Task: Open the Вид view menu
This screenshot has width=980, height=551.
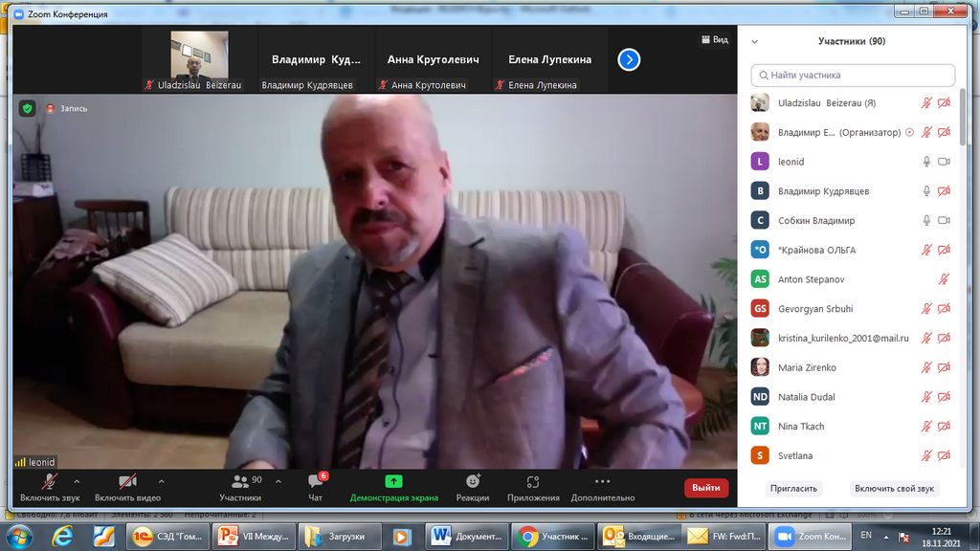Action: [715, 39]
